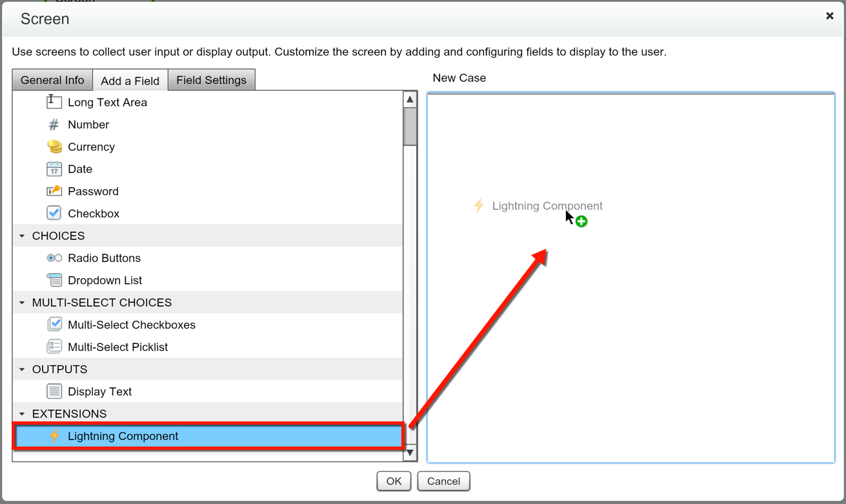Image resolution: width=846 pixels, height=504 pixels.
Task: Switch to the General Info tab
Action: (x=52, y=79)
